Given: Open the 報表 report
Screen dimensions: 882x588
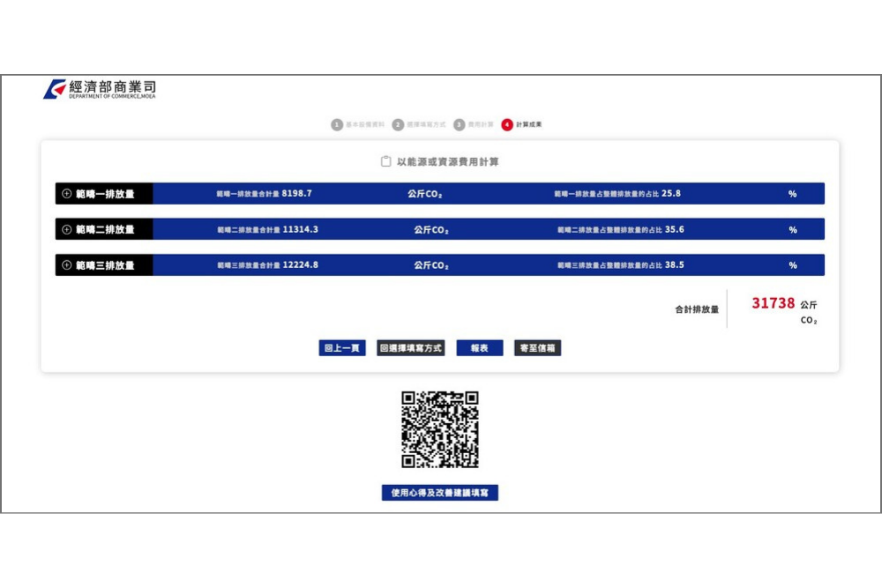Looking at the screenshot, I should (479, 347).
